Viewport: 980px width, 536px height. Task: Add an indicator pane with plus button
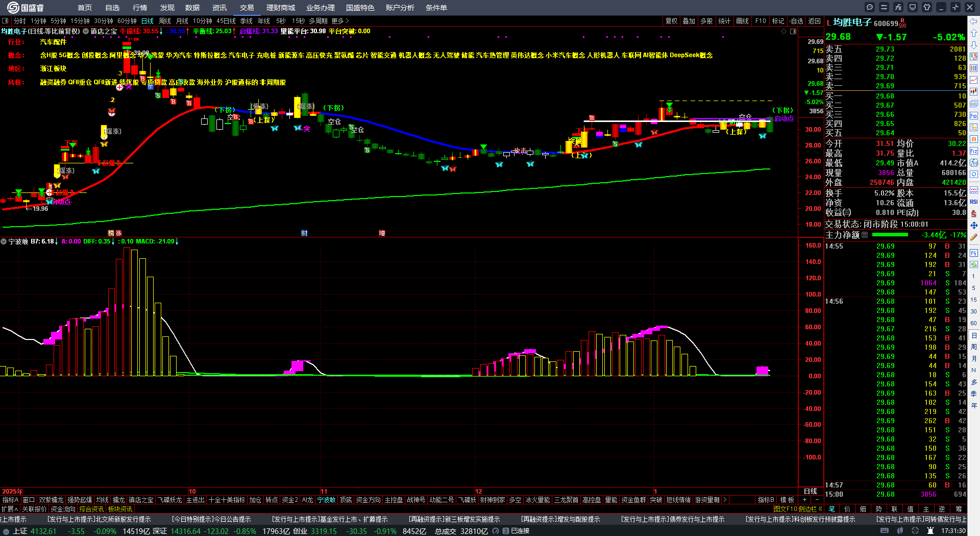(x=805, y=500)
